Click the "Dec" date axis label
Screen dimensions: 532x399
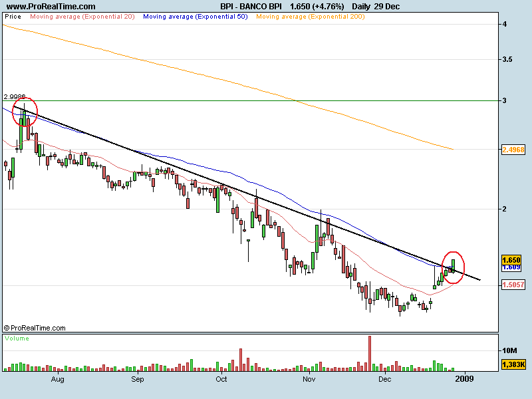click(x=385, y=379)
